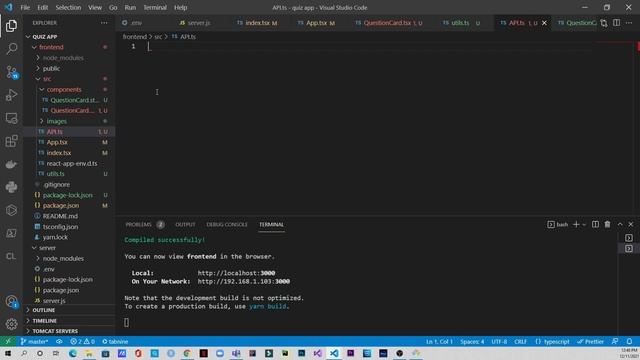This screenshot has width=640, height=360.
Task: Open Accounts menu in activity bar
Action: (x=11, y=302)
